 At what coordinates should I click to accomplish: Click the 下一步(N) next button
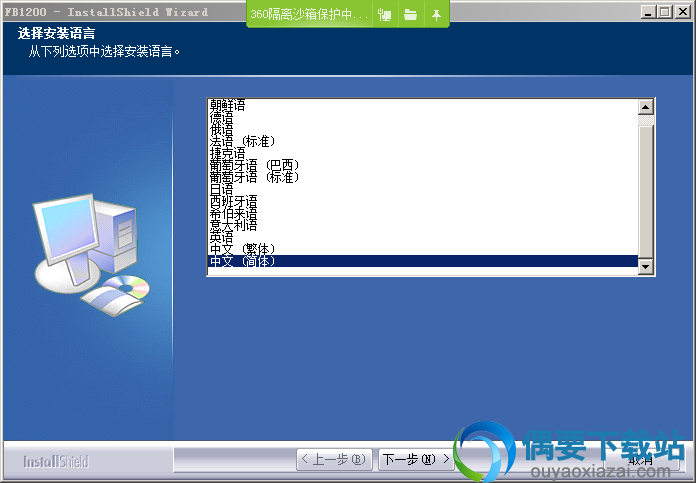[416, 459]
